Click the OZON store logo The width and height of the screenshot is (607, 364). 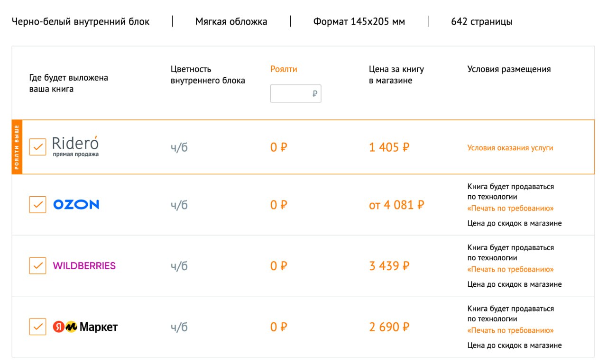click(76, 205)
